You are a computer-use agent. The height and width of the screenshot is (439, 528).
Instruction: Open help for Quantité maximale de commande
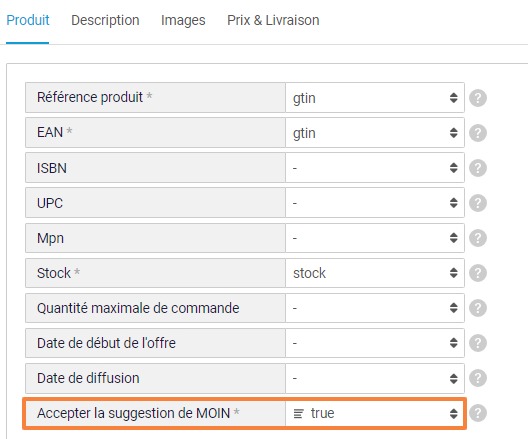(478, 308)
